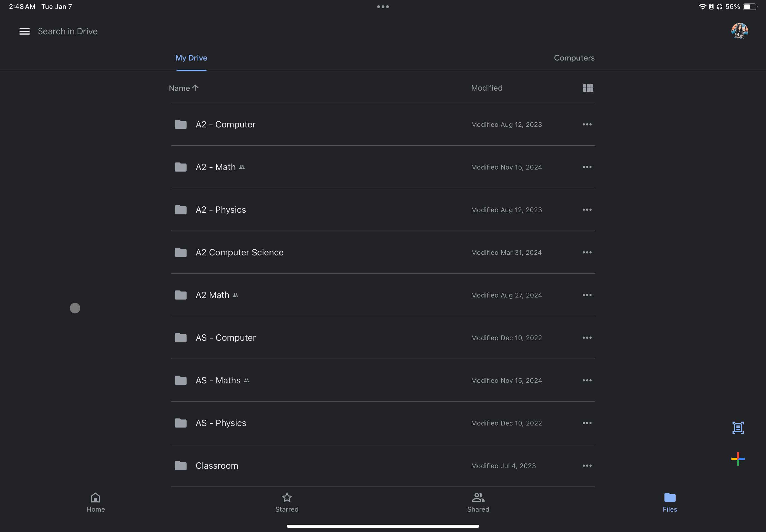Open the navigation drawer menu

click(x=24, y=31)
